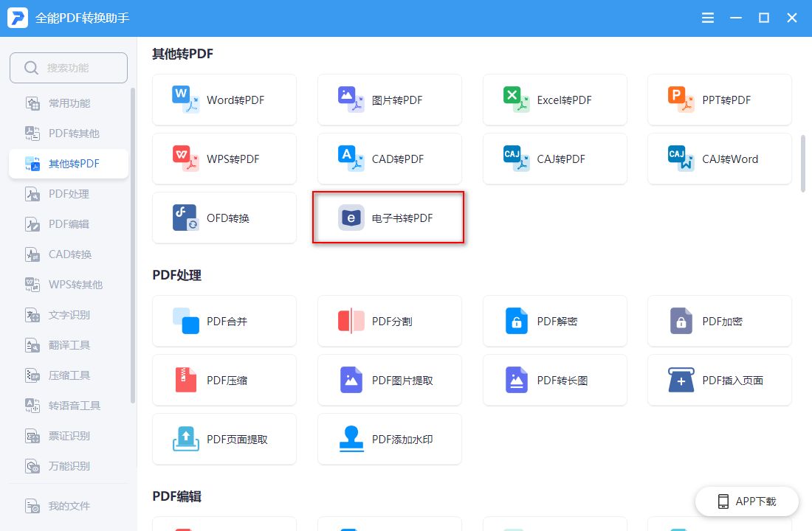Choose the PDF插入页面 icon
The height and width of the screenshot is (531, 812).
point(681,380)
